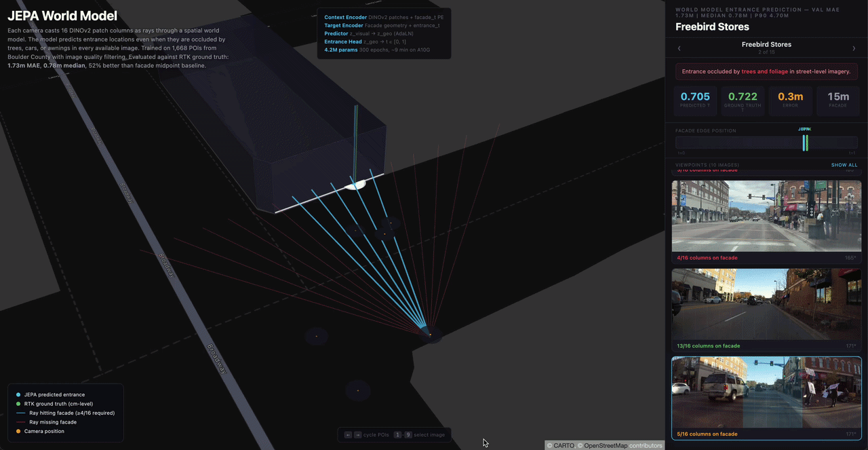Click the 'Context Encoder' info line
Image resolution: width=868 pixels, height=450 pixels.
tap(384, 17)
